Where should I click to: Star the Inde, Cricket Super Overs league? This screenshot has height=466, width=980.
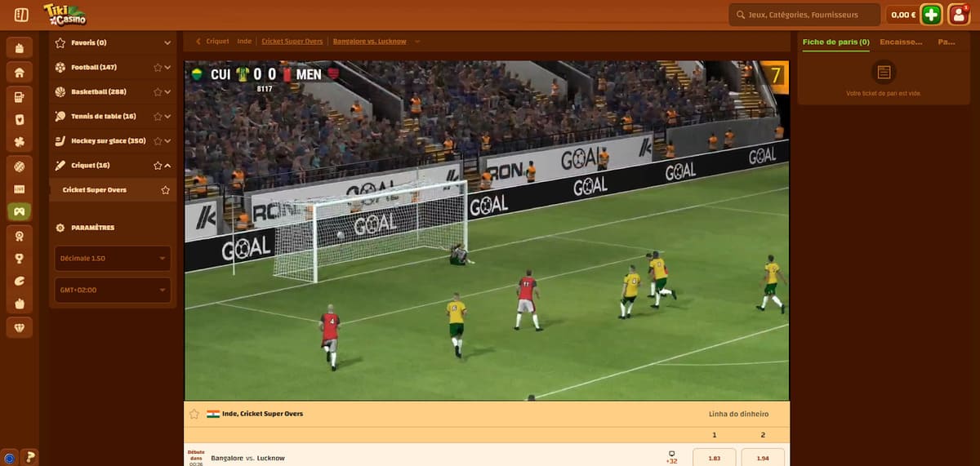coord(194,414)
